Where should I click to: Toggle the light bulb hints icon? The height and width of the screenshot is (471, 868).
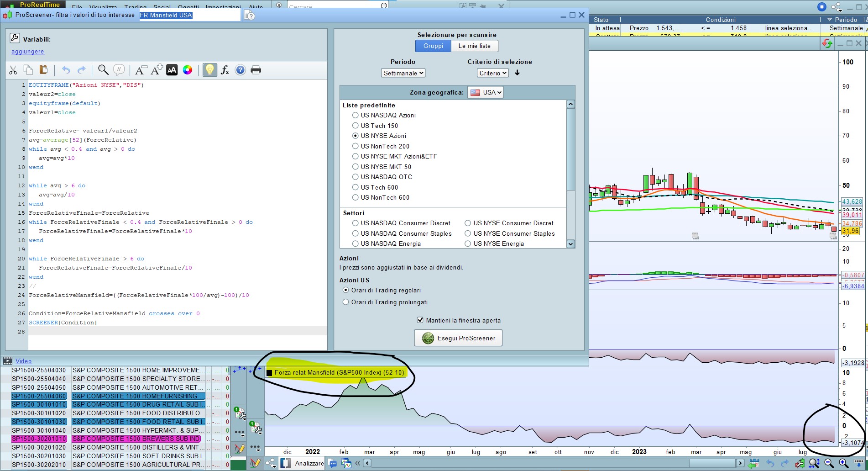pos(209,70)
